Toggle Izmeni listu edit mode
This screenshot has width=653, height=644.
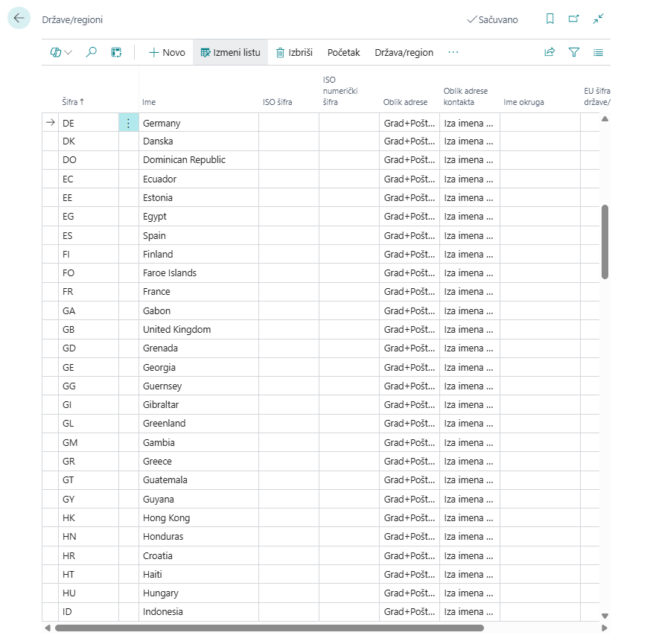(x=230, y=52)
